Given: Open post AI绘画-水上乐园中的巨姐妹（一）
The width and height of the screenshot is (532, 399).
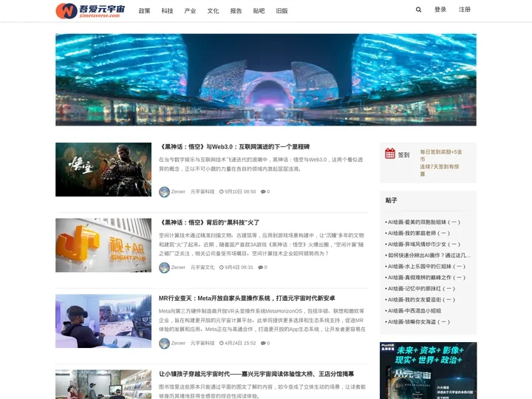Looking at the screenshot, I should coord(426,267).
